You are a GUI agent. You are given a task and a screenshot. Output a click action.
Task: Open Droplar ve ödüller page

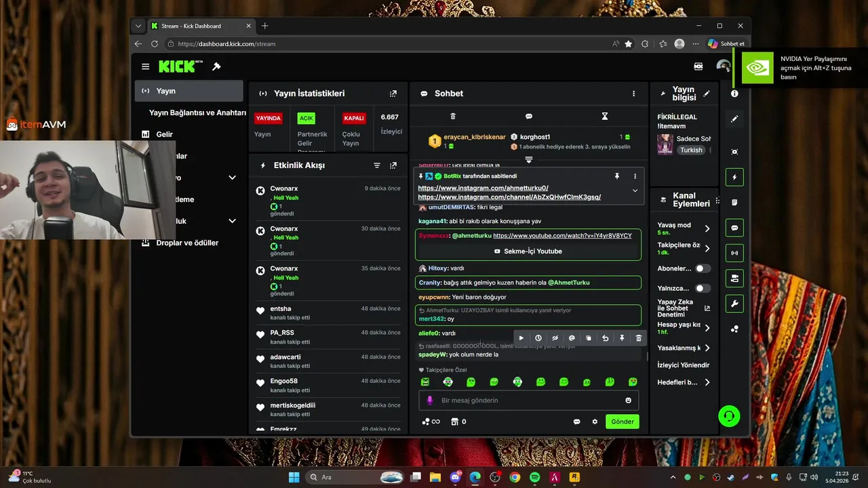pyautogui.click(x=187, y=243)
